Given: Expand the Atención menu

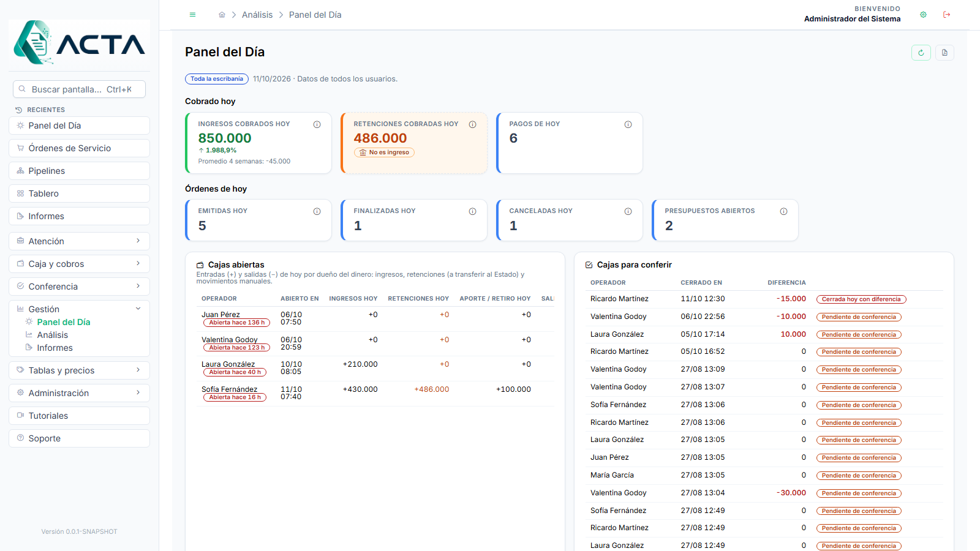Looking at the screenshot, I should coord(80,241).
